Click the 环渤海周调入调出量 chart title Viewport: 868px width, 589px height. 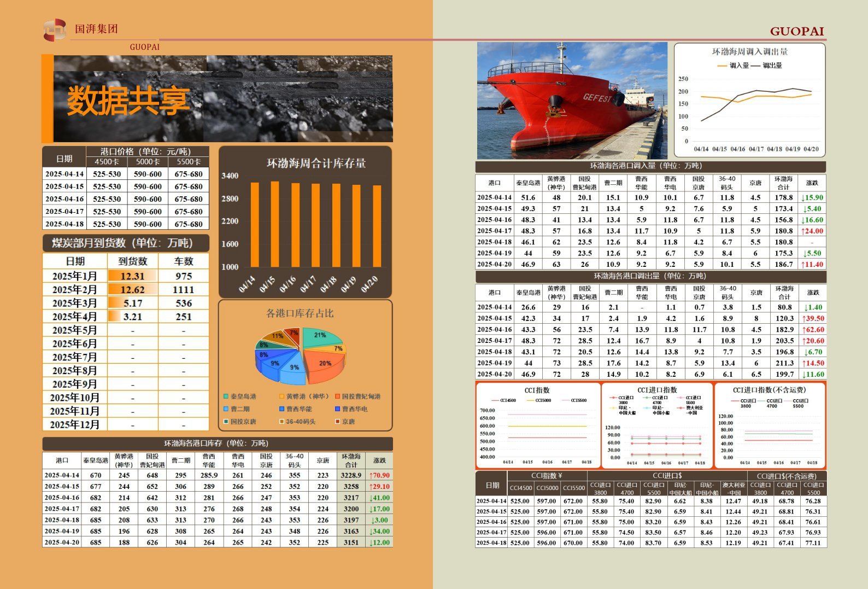point(749,52)
